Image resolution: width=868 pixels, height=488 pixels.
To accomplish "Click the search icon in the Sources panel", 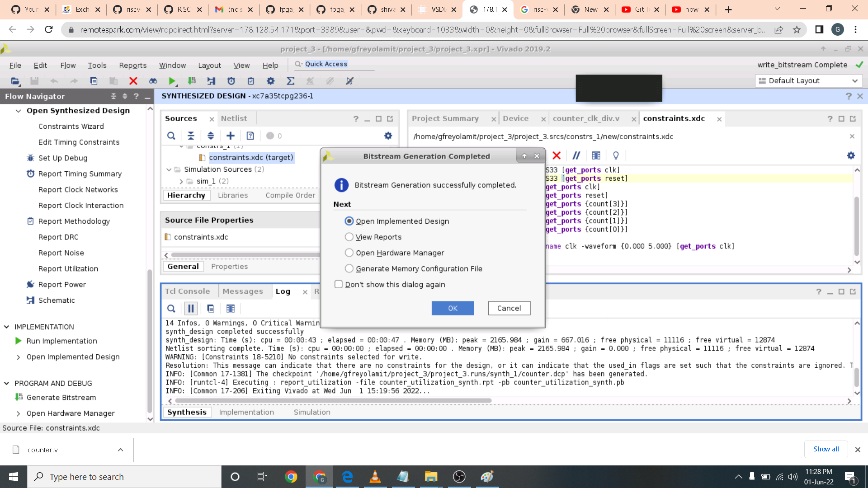I will point(171,136).
